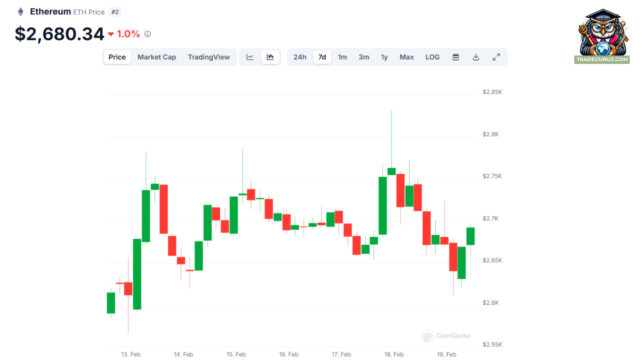Screen dimensions: 644x362
Task: Select the Price tab
Action: point(117,57)
